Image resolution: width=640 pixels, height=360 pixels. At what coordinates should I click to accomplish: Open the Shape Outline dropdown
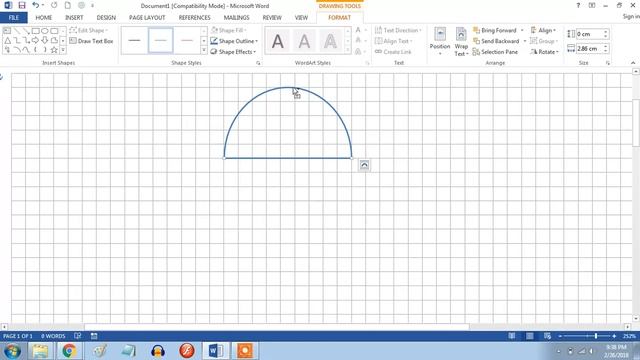234,41
